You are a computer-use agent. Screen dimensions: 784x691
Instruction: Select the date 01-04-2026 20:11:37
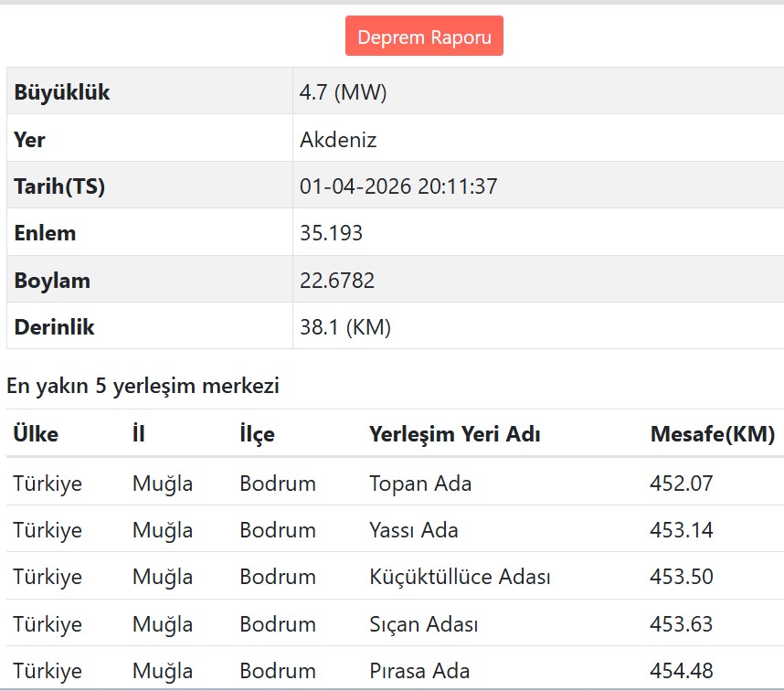398,186
